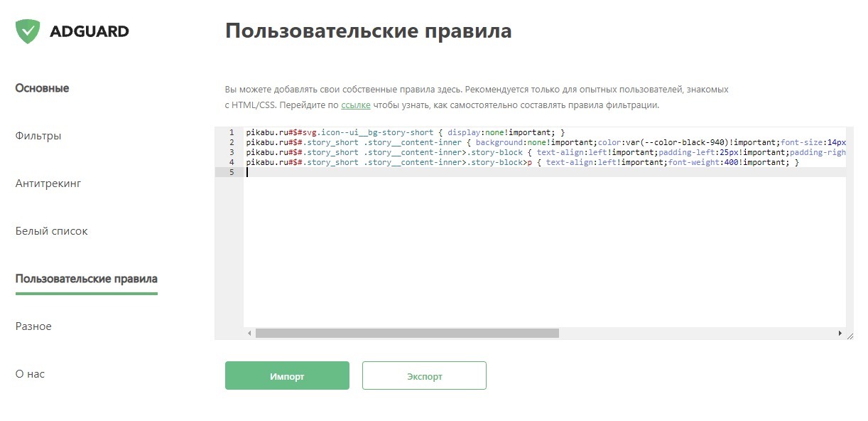
Task: Click the editor resize handle in the corner
Action: point(850,335)
